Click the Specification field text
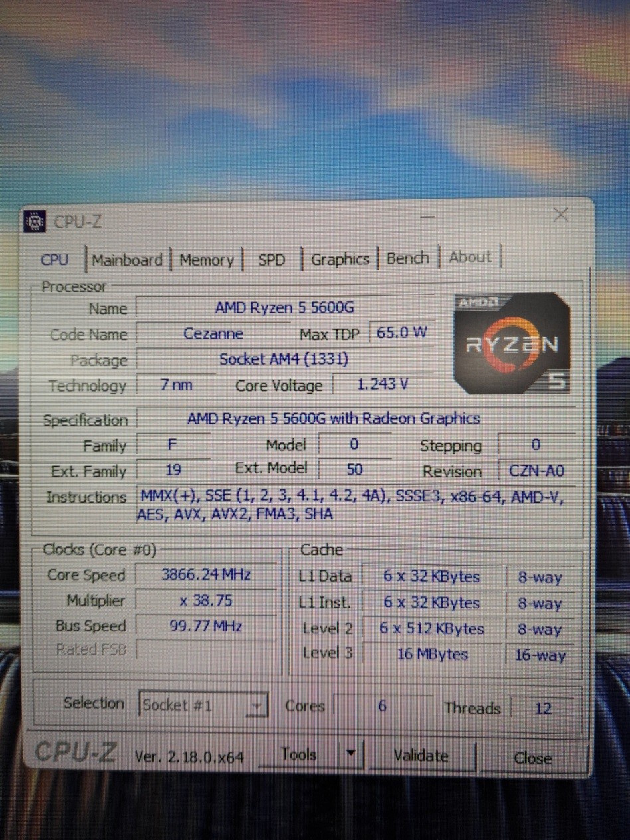This screenshot has height=840, width=630. coord(334,419)
